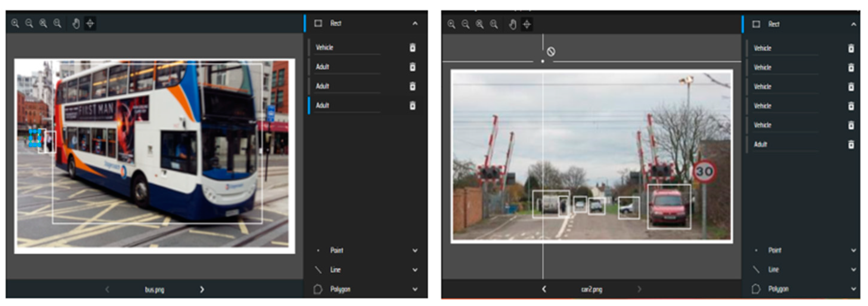Expand the Polygon section in bus.png panel
This screenshot has width=868, height=306.
point(415,289)
